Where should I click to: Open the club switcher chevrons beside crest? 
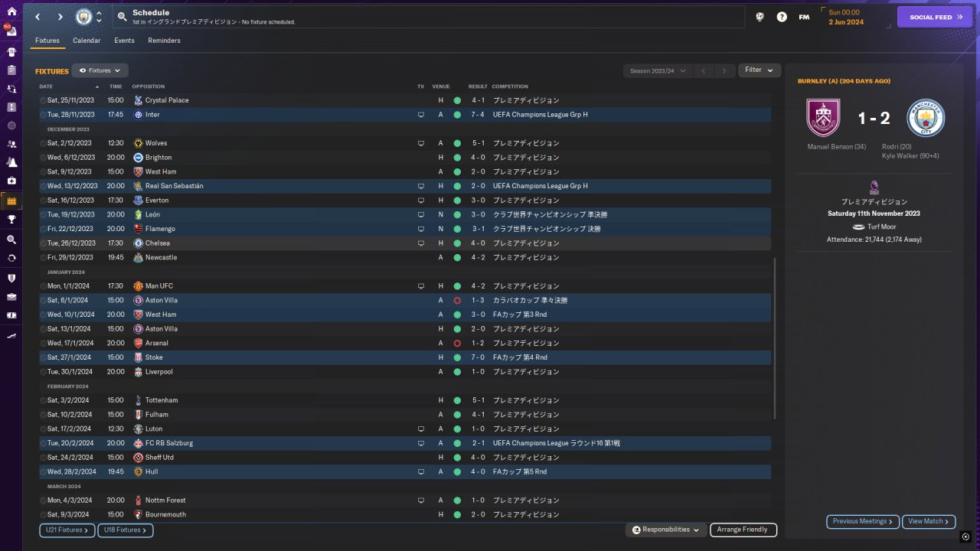[x=99, y=17]
